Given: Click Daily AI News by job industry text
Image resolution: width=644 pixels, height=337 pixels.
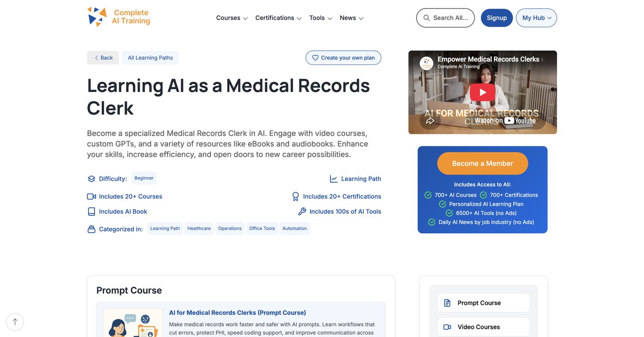Looking at the screenshot, I should click(x=486, y=222).
